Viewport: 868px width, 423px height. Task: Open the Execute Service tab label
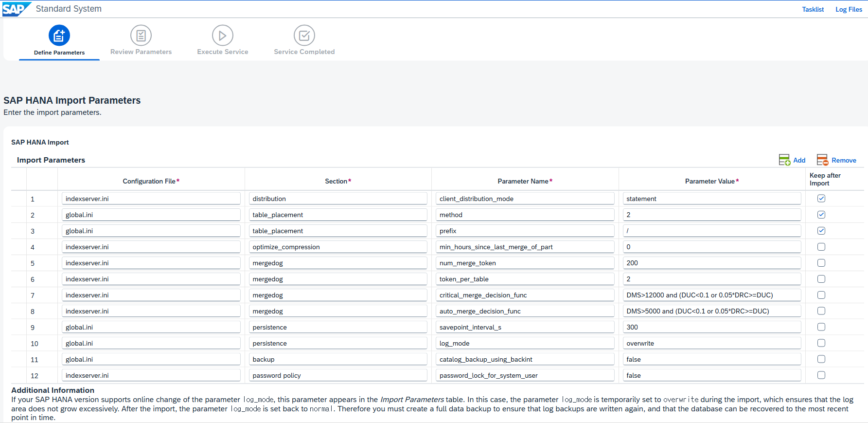[x=223, y=52]
